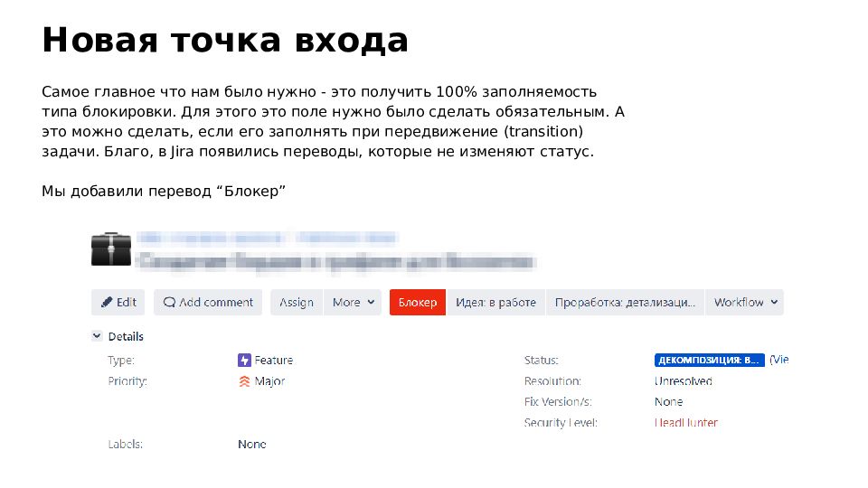Click the pencil Edit icon
Screen dimensions: 868x488
(x=107, y=303)
